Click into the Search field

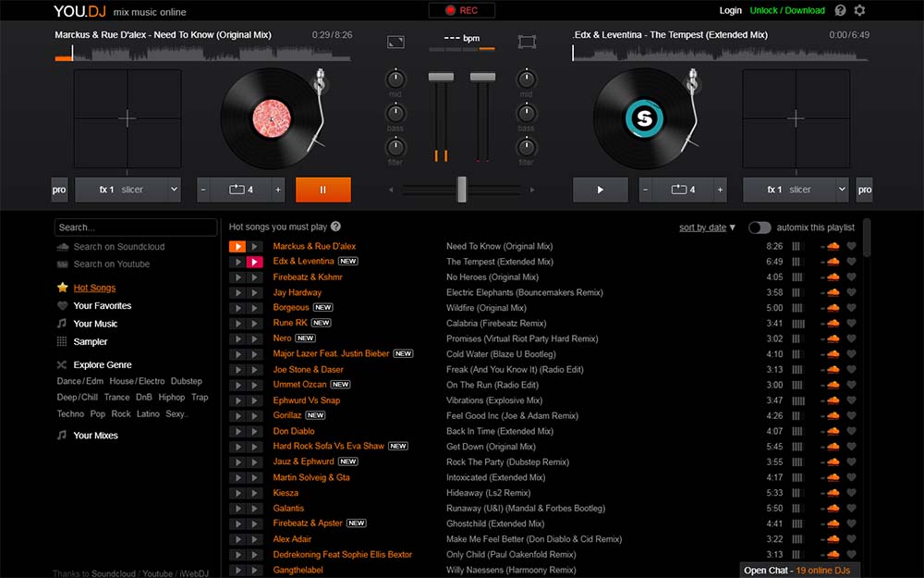point(136,228)
